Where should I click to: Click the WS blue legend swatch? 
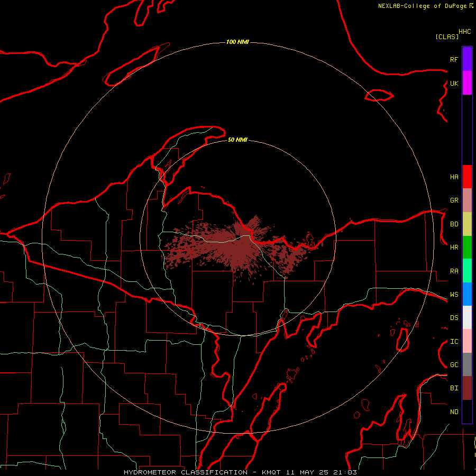pos(467,294)
